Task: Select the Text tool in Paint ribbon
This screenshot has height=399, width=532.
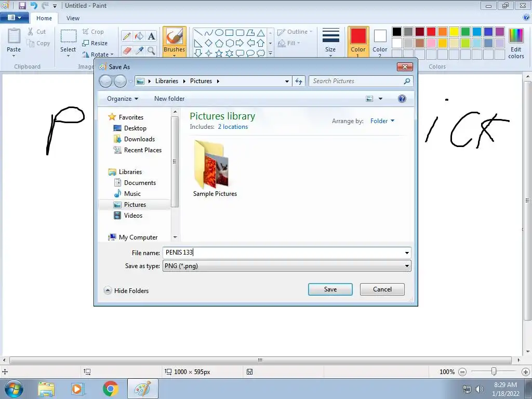Action: pyautogui.click(x=151, y=36)
